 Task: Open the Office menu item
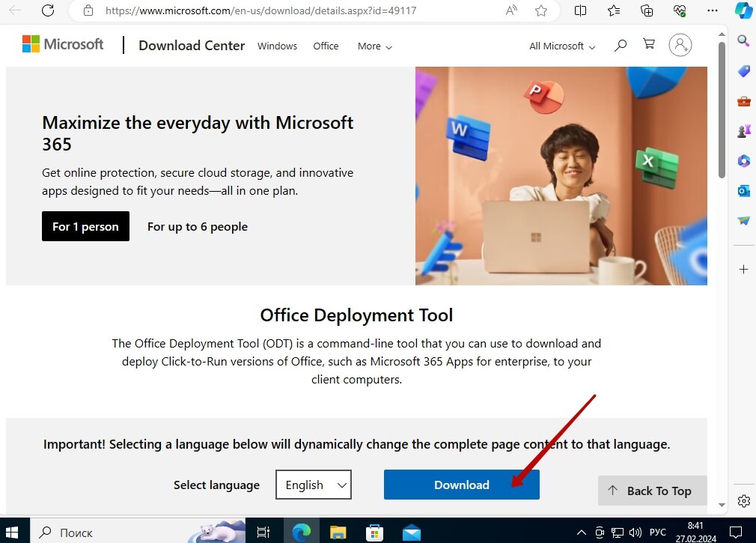[x=326, y=46]
